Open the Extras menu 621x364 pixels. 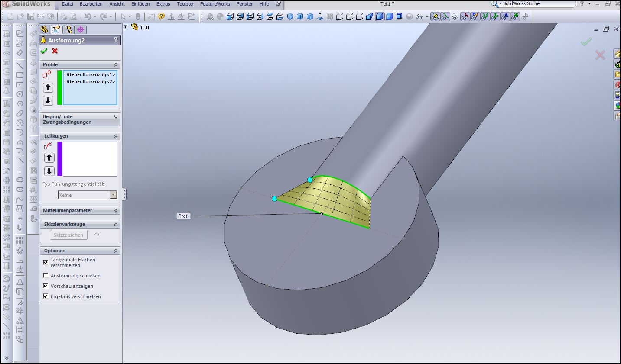click(163, 4)
